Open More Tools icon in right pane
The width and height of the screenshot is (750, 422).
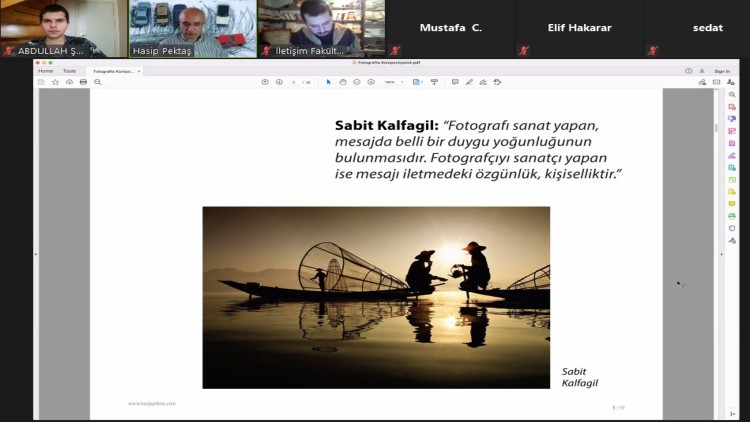(x=732, y=241)
